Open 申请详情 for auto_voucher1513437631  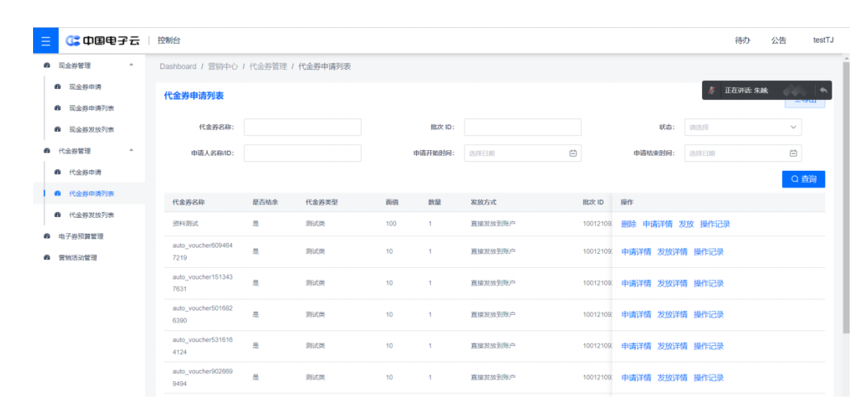click(x=636, y=283)
